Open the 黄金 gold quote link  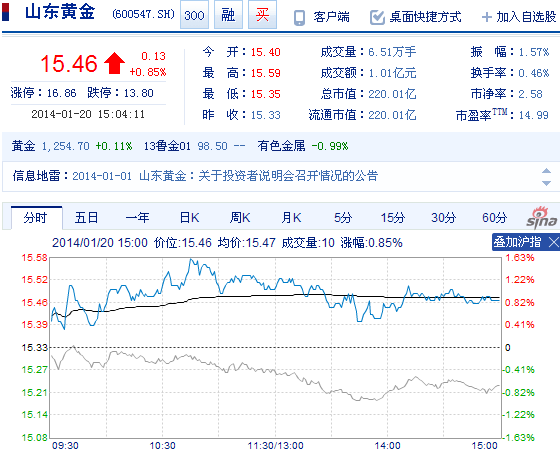tap(23, 146)
